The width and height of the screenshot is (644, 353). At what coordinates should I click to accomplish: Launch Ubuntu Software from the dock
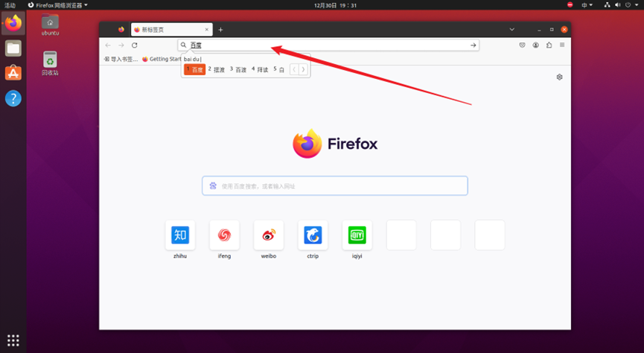click(x=13, y=73)
